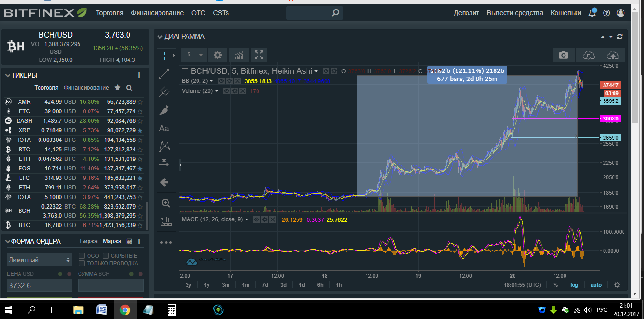The height and width of the screenshot is (319, 644).
Task: Open chart settings gear at bottom right
Action: click(x=617, y=285)
